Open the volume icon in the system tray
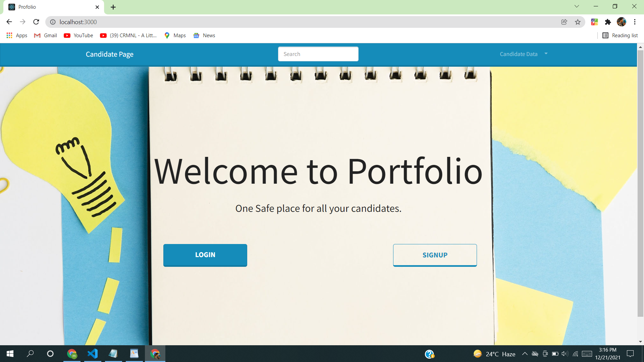 point(565,354)
